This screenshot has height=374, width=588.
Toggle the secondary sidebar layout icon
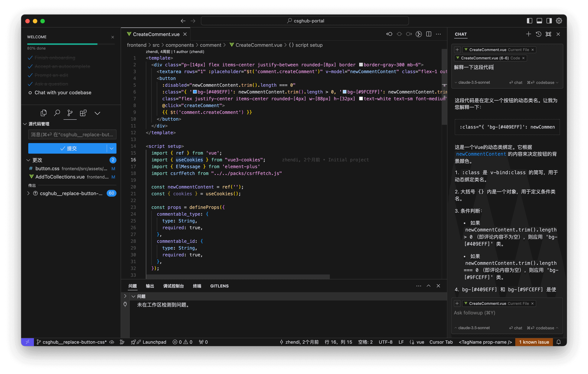[x=549, y=21]
